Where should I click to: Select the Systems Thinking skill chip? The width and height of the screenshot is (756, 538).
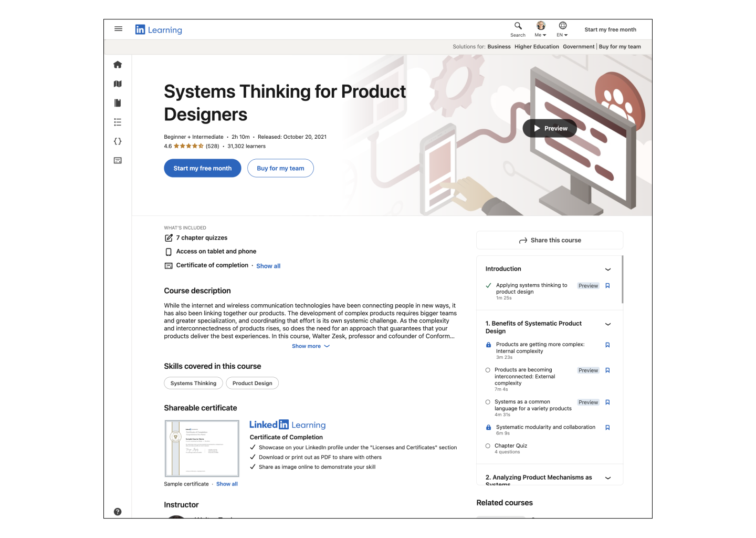click(193, 384)
